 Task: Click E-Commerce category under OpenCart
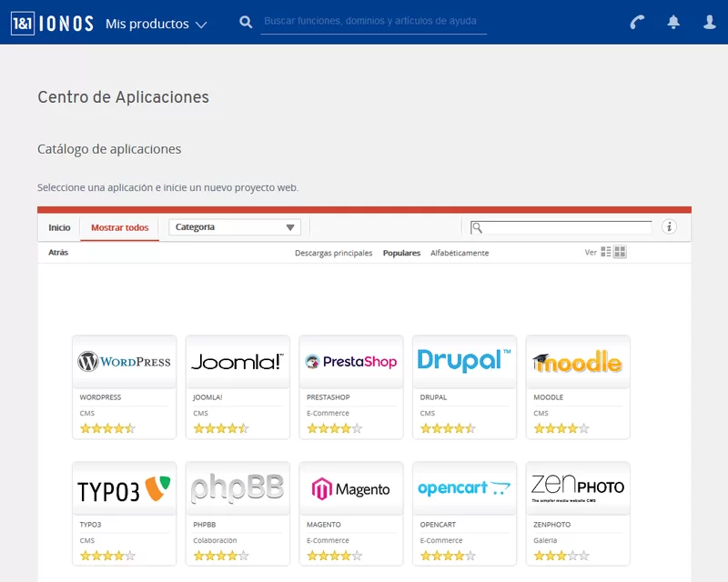point(441,540)
